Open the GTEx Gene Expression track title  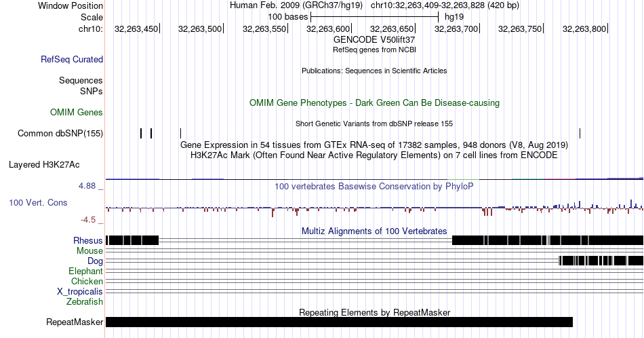(374, 145)
